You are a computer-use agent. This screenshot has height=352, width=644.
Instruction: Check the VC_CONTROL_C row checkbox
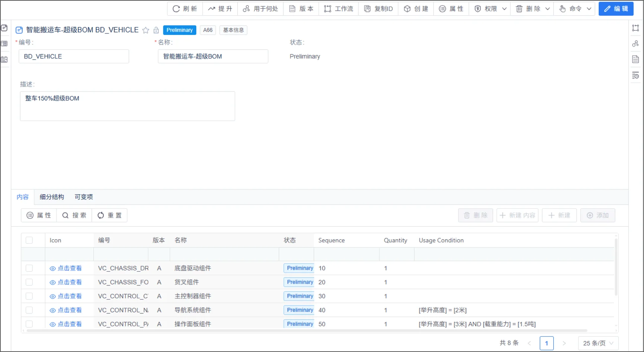(29, 296)
